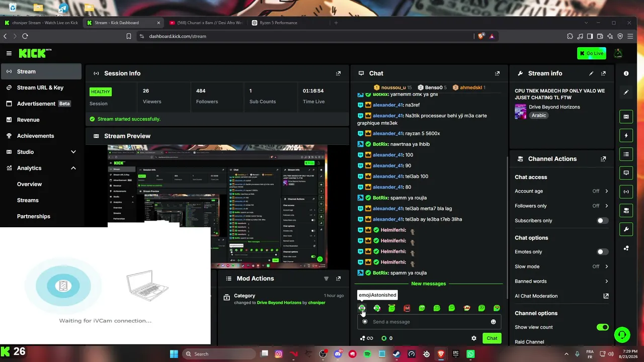
Task: Open the emoji picker in the message box
Action: click(x=493, y=322)
